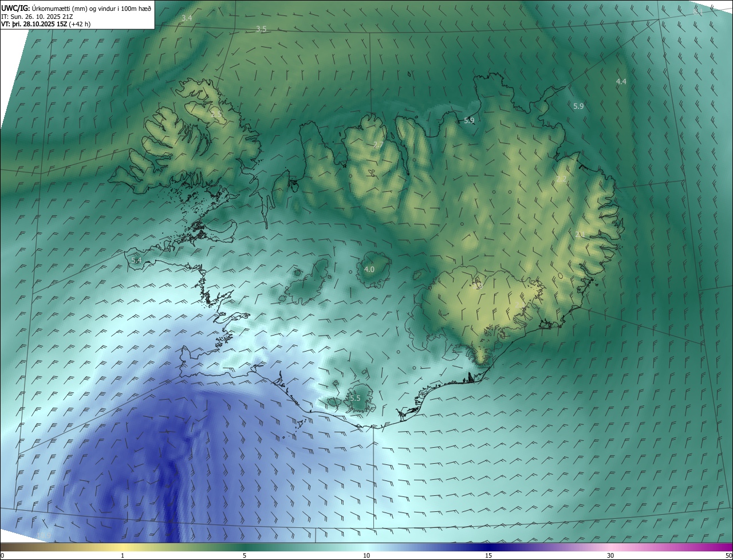Click the 2.7 precipitation value label

point(378,144)
